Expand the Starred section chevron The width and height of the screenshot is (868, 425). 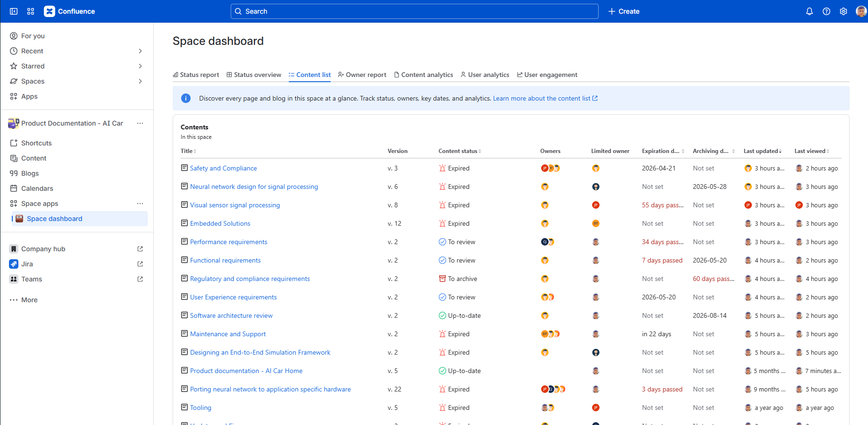(x=140, y=66)
